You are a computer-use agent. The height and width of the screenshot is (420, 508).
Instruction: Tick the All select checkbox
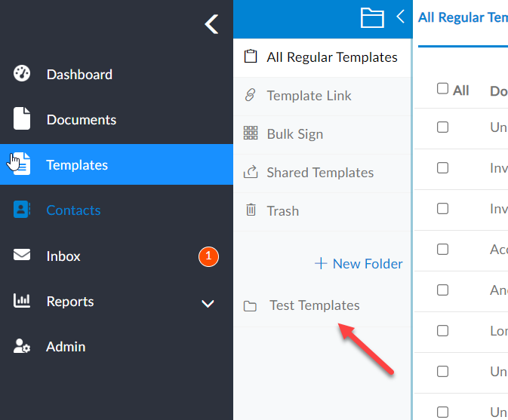[x=442, y=88]
